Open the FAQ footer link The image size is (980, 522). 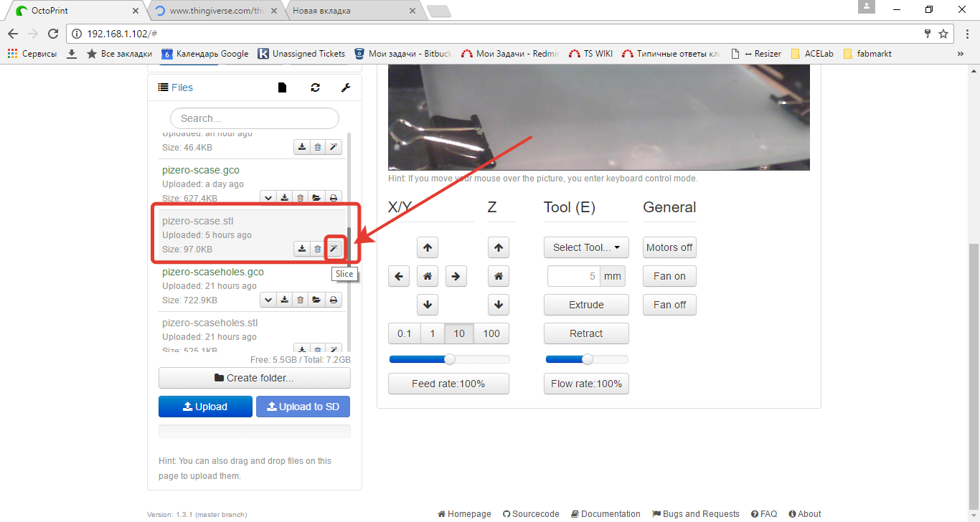click(764, 514)
